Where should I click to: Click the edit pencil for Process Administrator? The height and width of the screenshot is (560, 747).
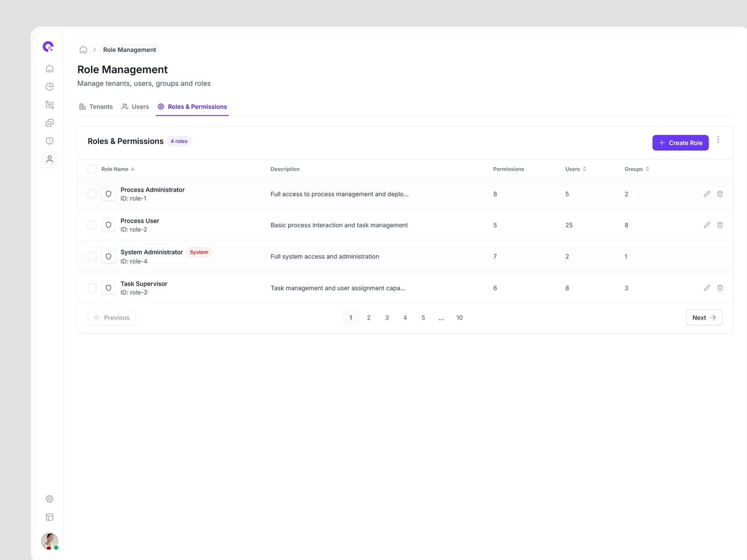pyautogui.click(x=707, y=194)
